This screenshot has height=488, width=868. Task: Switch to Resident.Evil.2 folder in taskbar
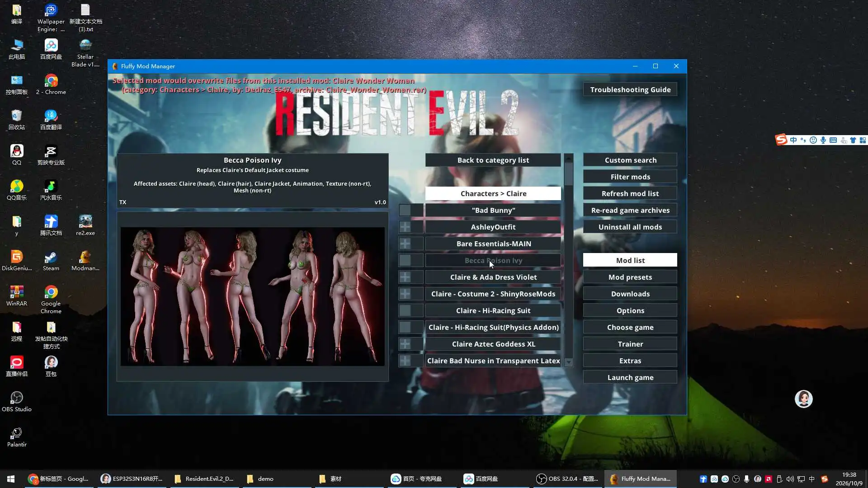pos(204,479)
